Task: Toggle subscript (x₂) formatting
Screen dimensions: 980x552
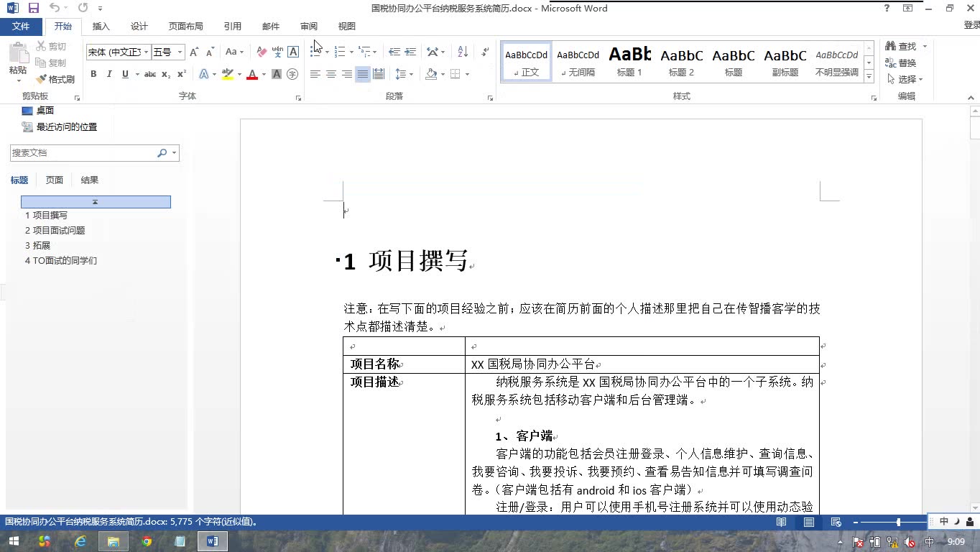Action: pos(166,74)
